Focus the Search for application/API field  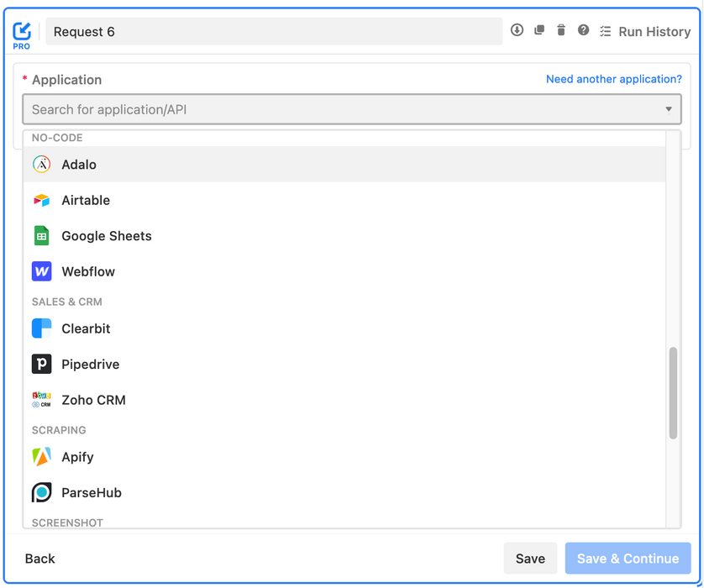pos(351,109)
